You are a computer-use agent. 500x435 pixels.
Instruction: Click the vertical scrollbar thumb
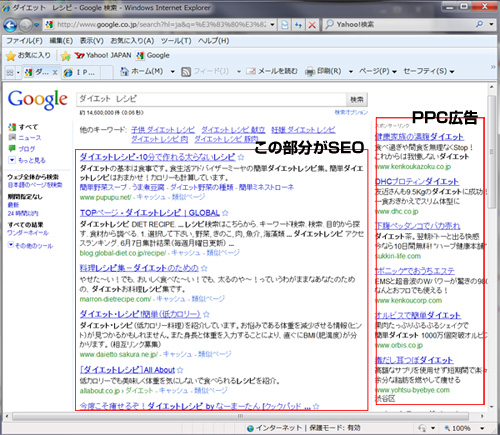point(491,152)
